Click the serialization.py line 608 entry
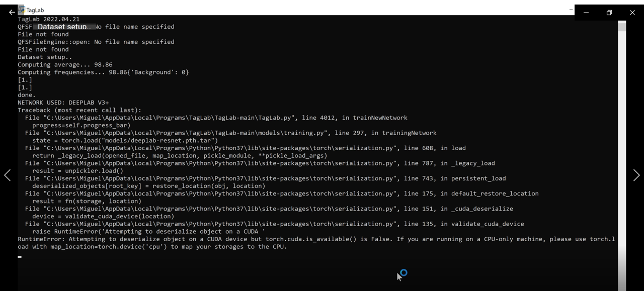Viewport: 644px width, 291px height. [245, 148]
